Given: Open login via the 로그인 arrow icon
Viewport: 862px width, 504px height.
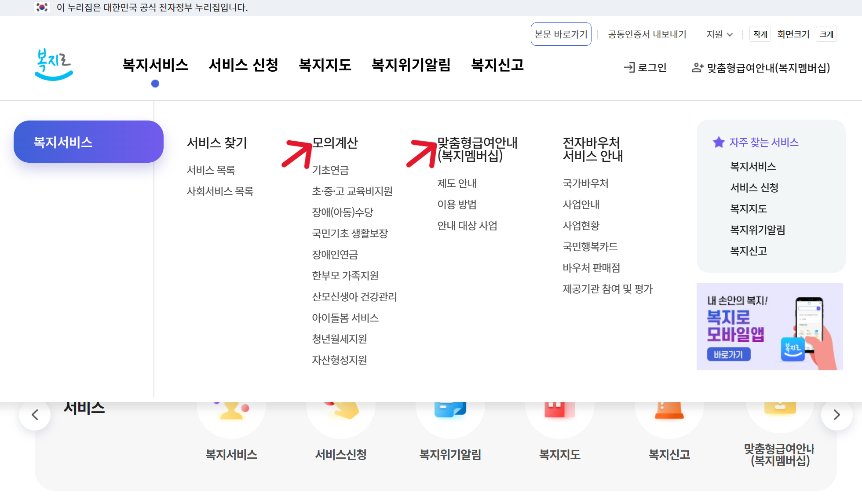Looking at the screenshot, I should (x=630, y=67).
